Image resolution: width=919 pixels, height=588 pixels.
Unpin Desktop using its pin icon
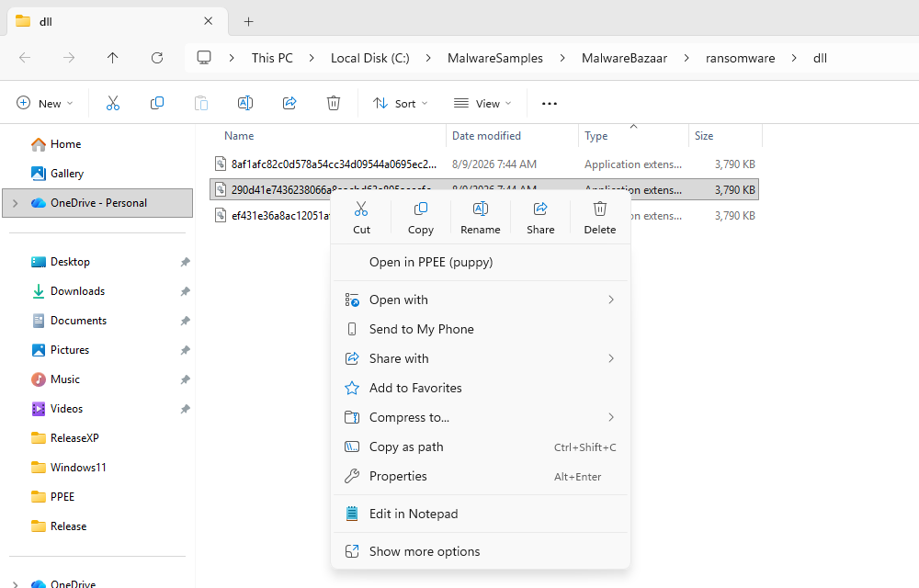coord(185,262)
